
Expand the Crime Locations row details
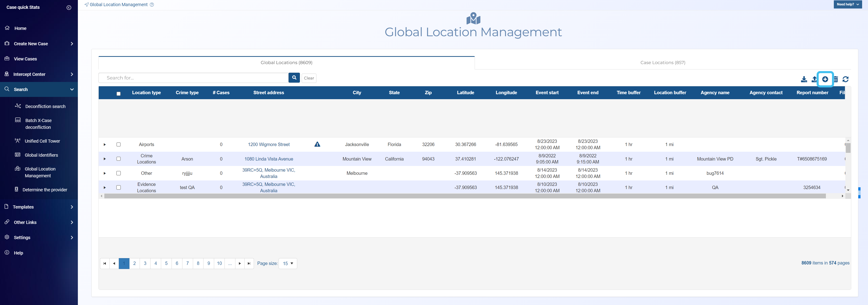[105, 159]
